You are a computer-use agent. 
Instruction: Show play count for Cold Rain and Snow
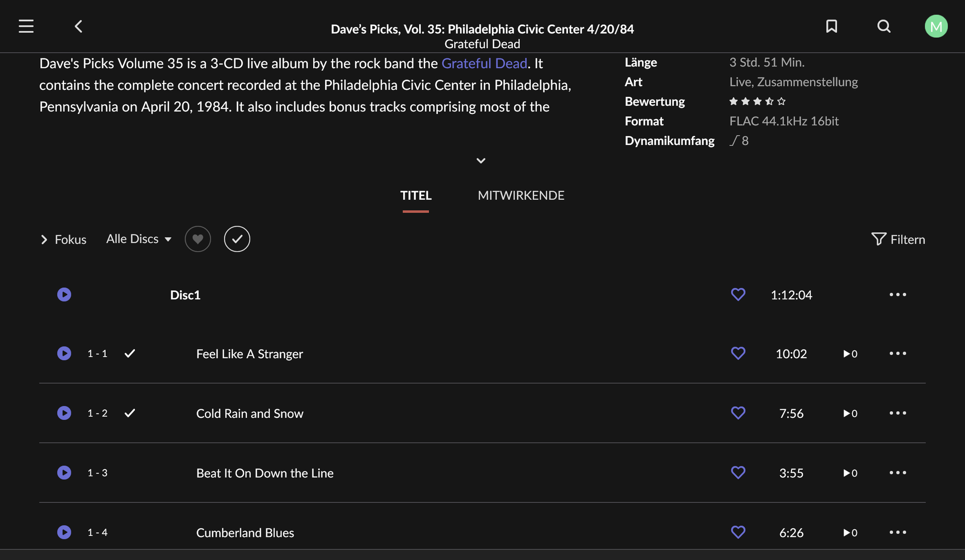point(850,413)
